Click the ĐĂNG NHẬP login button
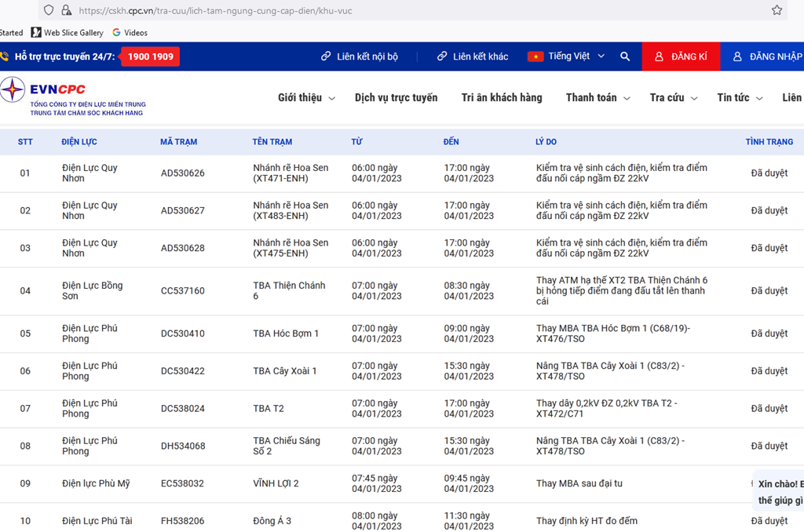This screenshot has height=532, width=804. click(766, 56)
